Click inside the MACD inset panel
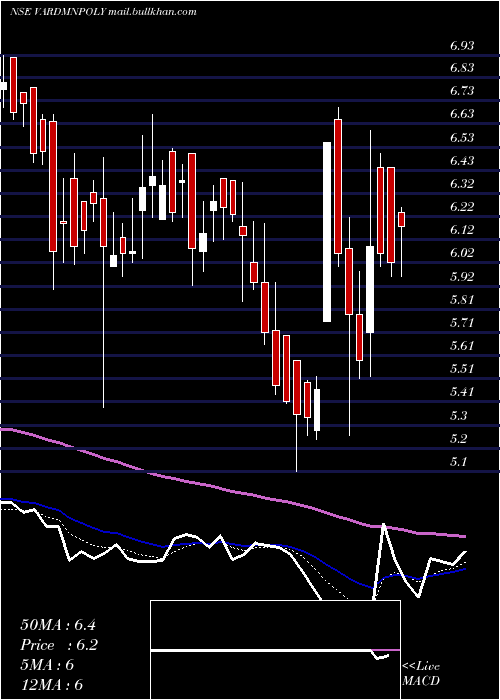 [x=275, y=650]
